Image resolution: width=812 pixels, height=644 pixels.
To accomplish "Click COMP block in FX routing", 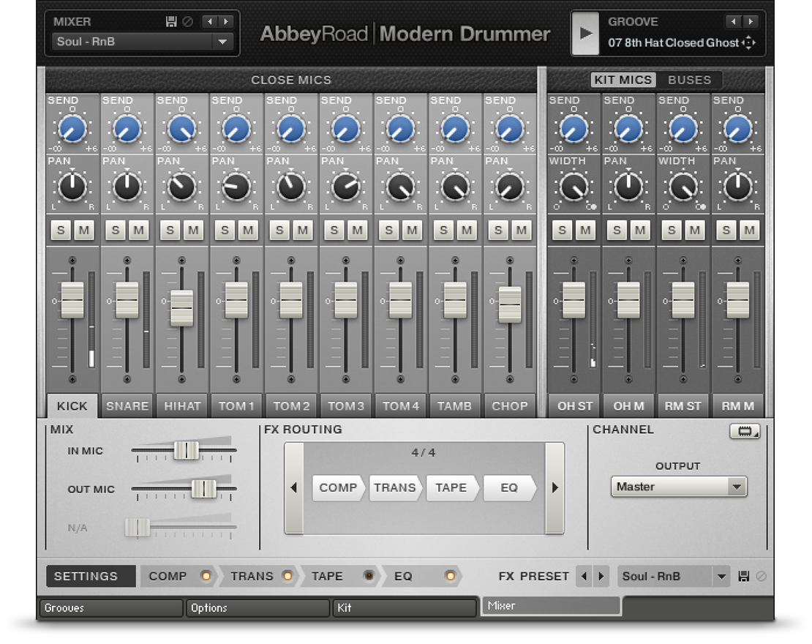I will [338, 487].
